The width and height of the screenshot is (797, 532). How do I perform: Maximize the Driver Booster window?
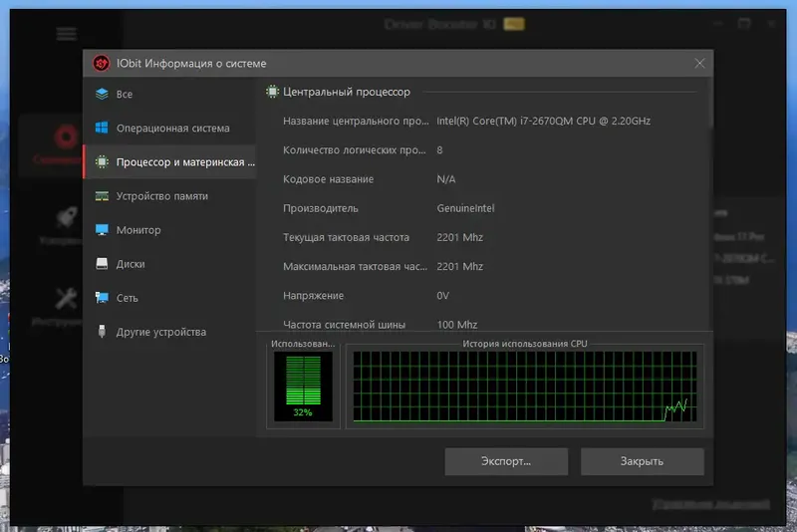[744, 23]
